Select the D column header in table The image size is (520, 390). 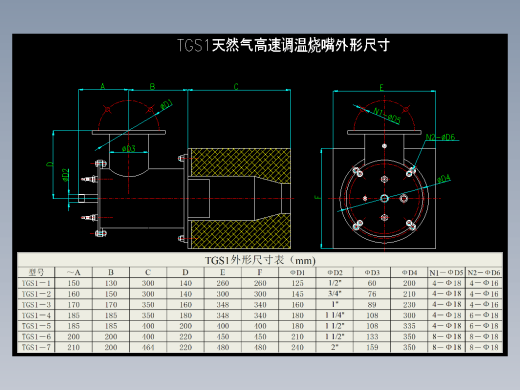point(185,272)
